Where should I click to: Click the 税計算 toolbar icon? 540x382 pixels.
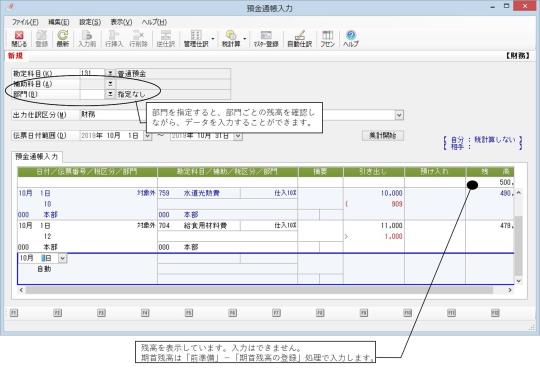coord(231,39)
